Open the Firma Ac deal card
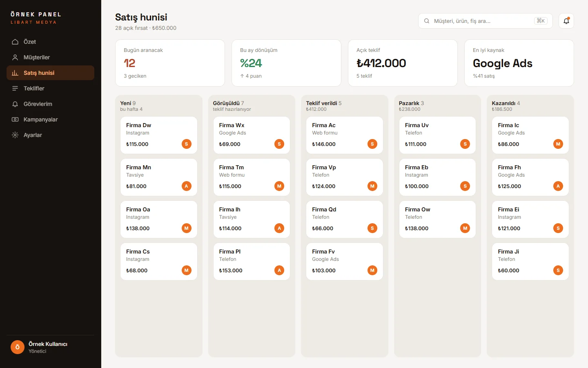 pyautogui.click(x=345, y=135)
